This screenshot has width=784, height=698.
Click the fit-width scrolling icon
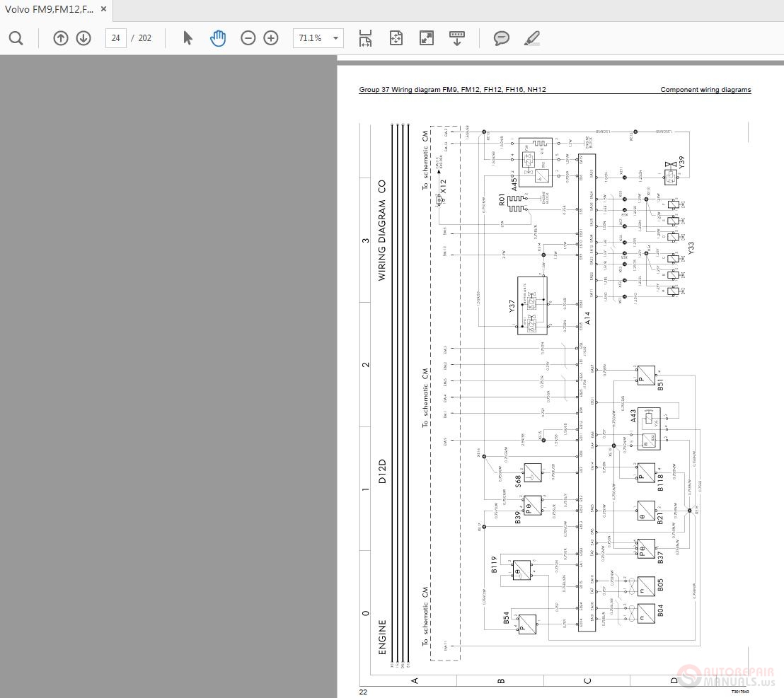(365, 38)
